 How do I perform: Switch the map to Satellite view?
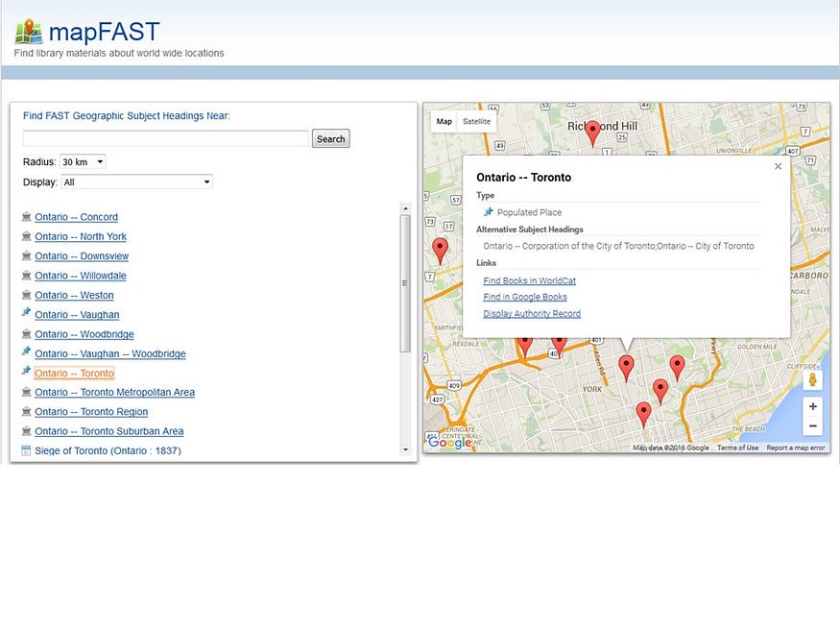pyautogui.click(x=477, y=122)
